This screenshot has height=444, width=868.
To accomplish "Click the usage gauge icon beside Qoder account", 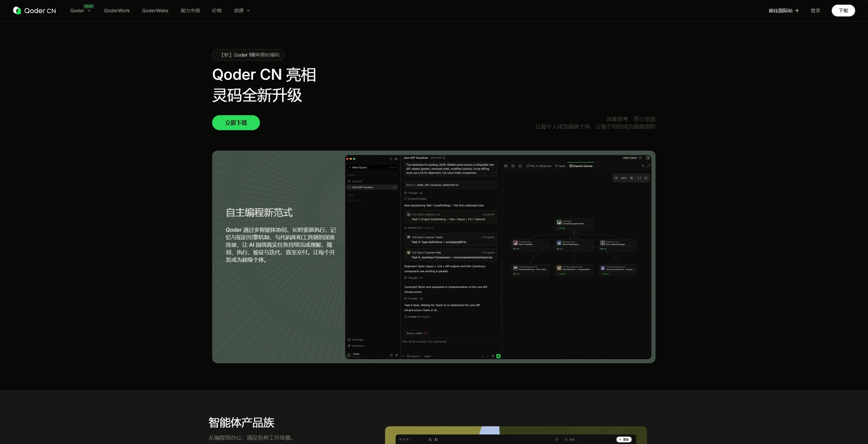I will pos(391,355).
